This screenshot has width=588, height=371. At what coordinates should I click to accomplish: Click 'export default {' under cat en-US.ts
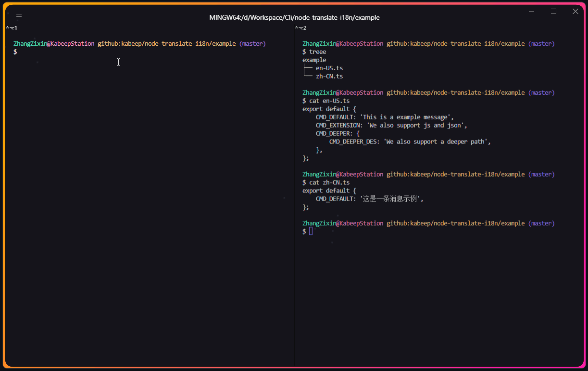pyautogui.click(x=329, y=109)
